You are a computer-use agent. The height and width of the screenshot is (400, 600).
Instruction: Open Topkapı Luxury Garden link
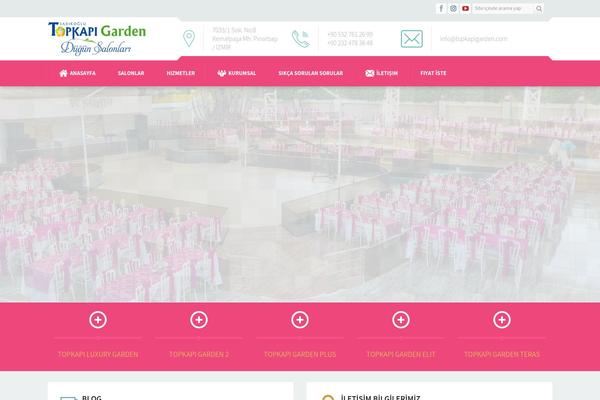coord(98,354)
